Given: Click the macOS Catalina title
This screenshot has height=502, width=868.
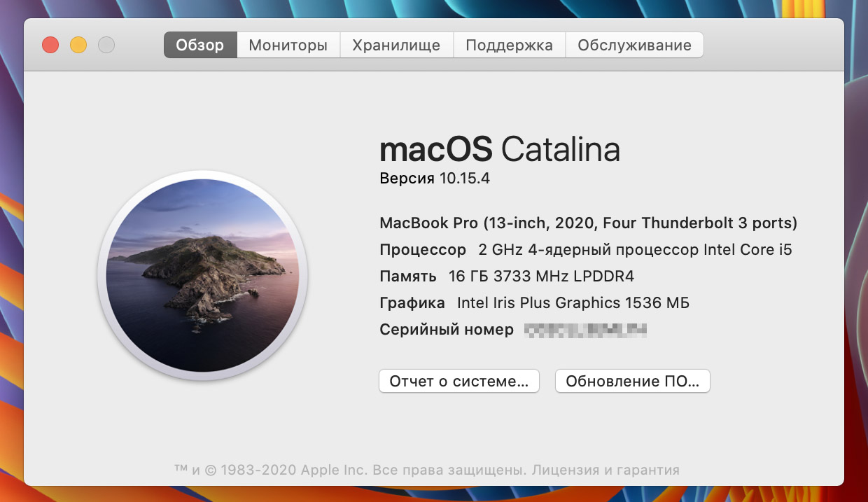Looking at the screenshot, I should point(500,150).
